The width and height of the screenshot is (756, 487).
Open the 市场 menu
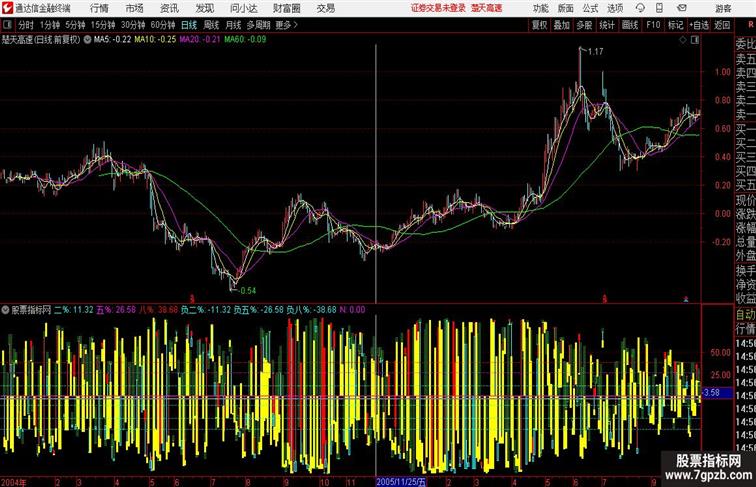[x=134, y=8]
